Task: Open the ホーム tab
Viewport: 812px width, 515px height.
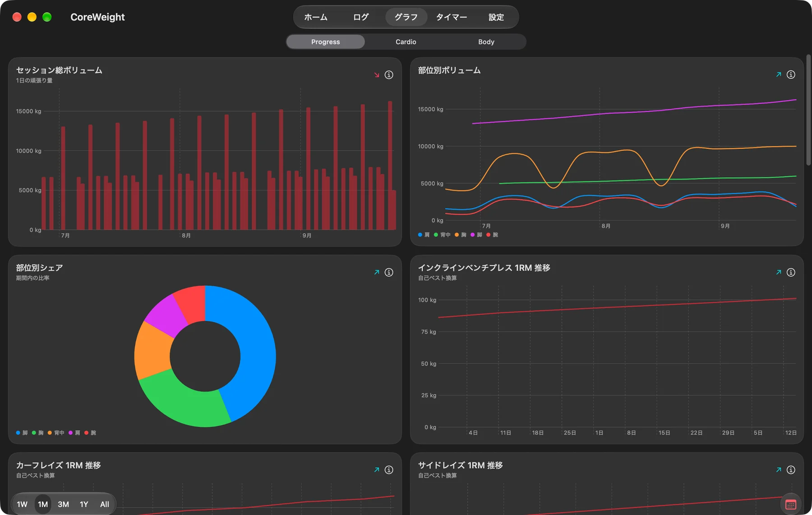Action: (x=316, y=17)
